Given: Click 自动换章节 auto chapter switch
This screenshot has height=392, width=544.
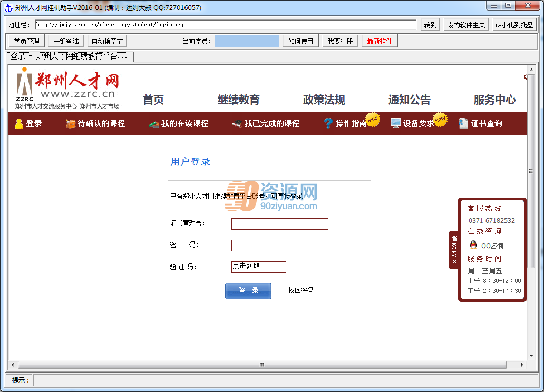Looking at the screenshot, I should pos(107,41).
